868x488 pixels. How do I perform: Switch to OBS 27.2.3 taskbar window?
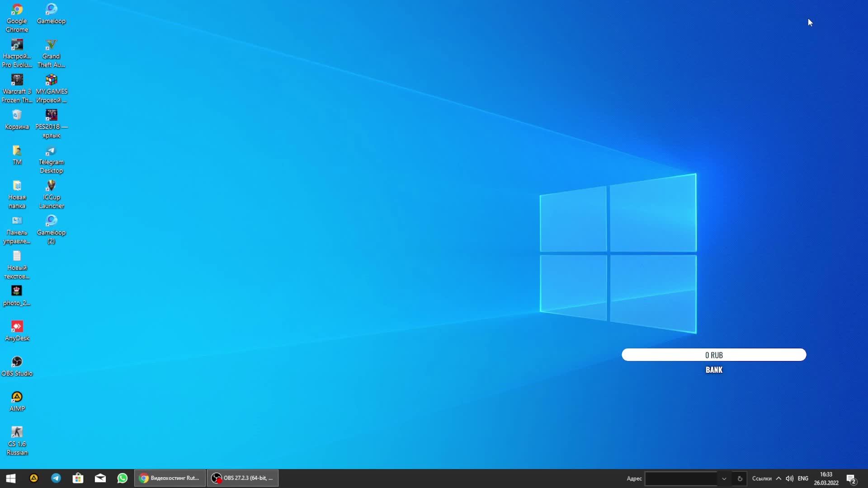243,478
